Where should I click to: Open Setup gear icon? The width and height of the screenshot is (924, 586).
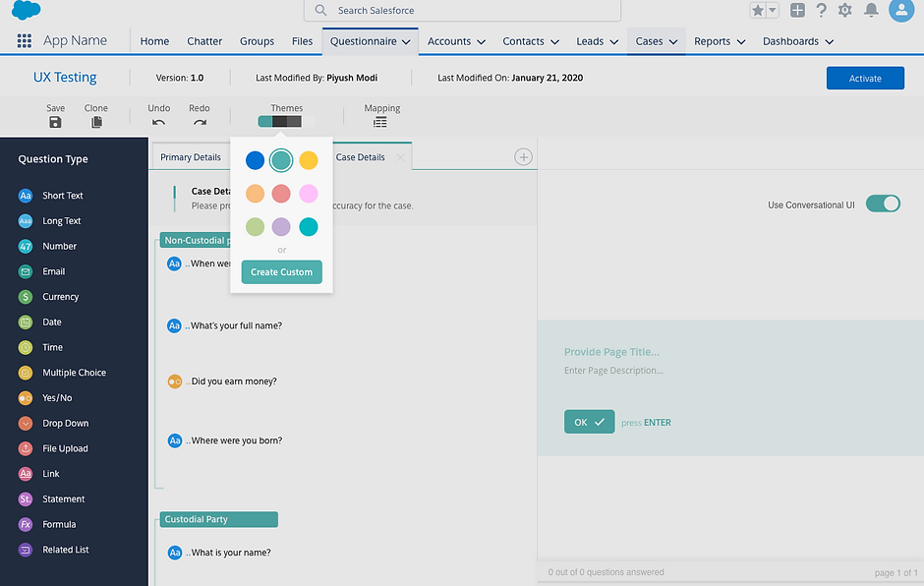coord(845,10)
